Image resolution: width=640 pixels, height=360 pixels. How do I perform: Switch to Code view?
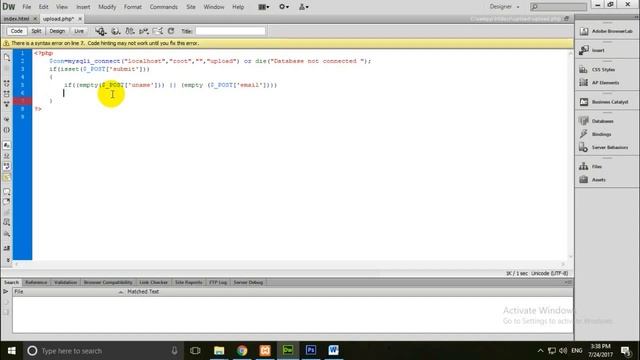[x=17, y=31]
